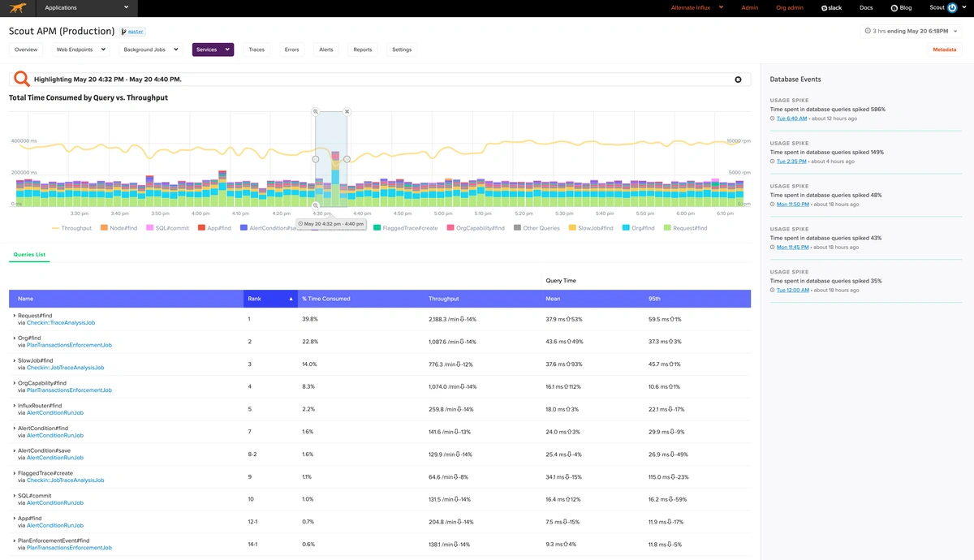Screen dimensions: 974x560
Task: Open the Scout user menu arrow
Action: coord(964,8)
